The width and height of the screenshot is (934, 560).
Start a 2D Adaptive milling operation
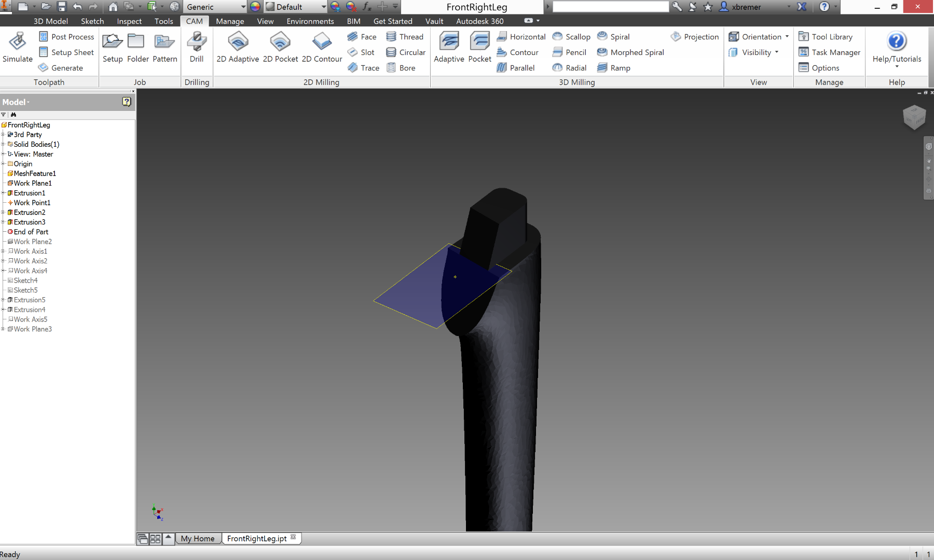(238, 47)
